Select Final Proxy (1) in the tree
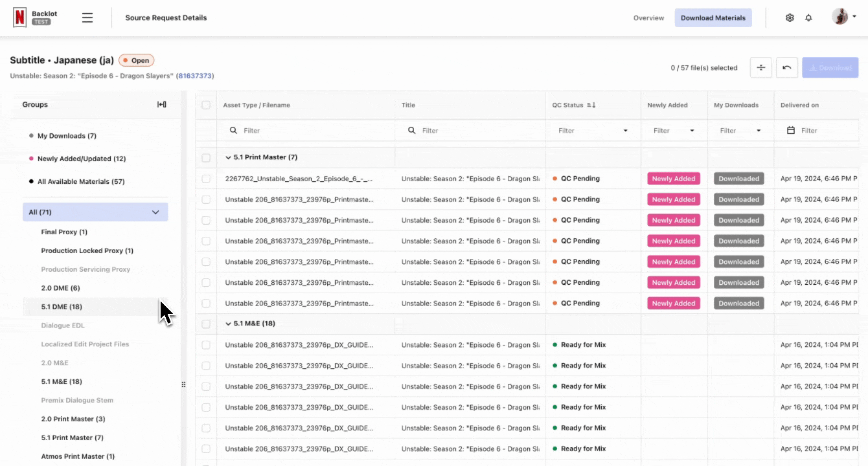Screen dimensions: 868x466 (x=64, y=232)
